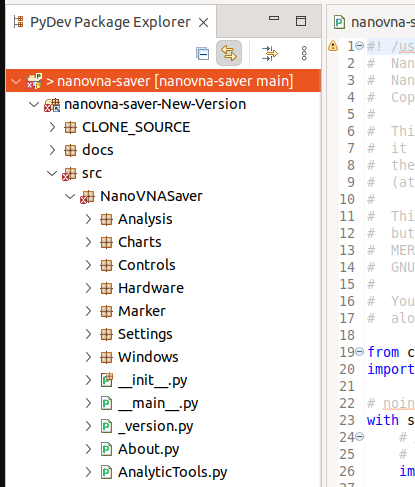Click the __init__.py file icon
415x487 pixels.
tap(107, 380)
